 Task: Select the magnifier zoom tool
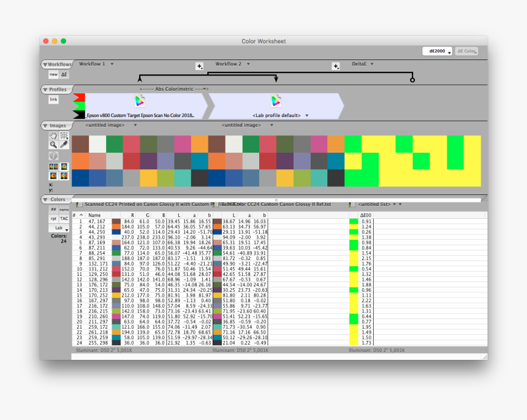(53, 145)
